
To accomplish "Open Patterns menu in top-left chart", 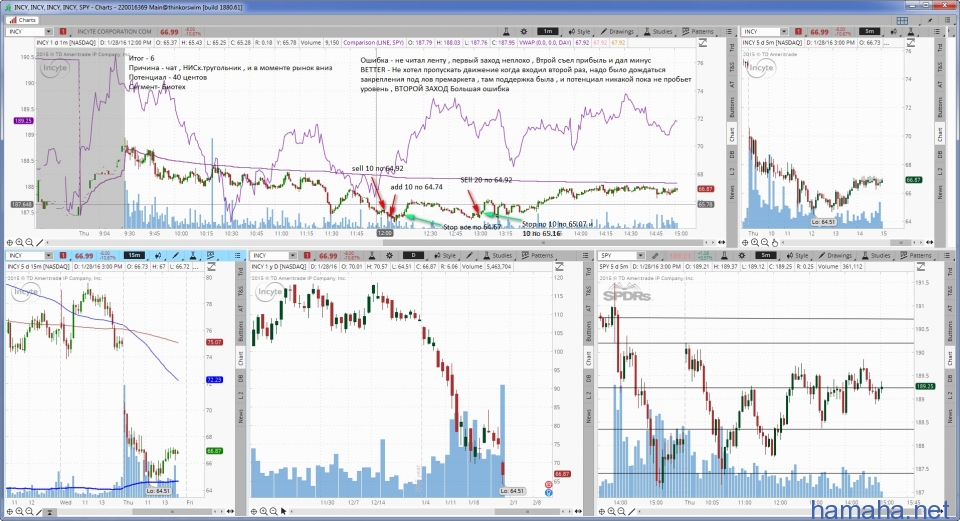I will click(697, 31).
